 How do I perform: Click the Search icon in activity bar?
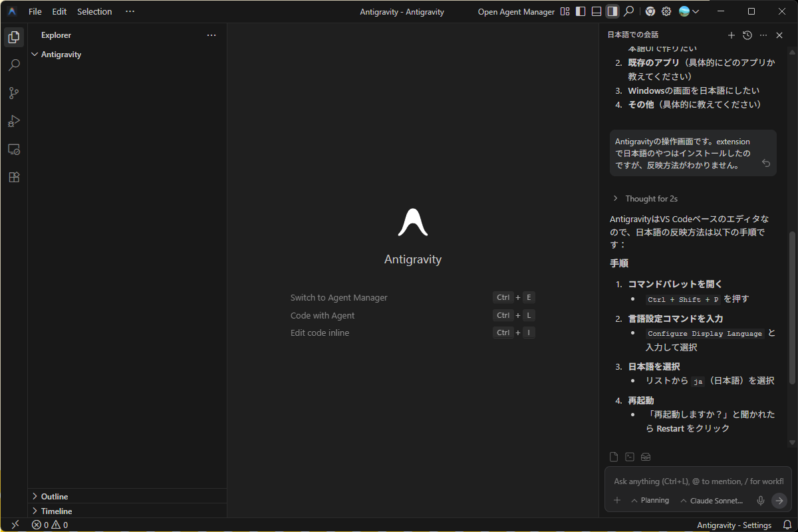14,65
